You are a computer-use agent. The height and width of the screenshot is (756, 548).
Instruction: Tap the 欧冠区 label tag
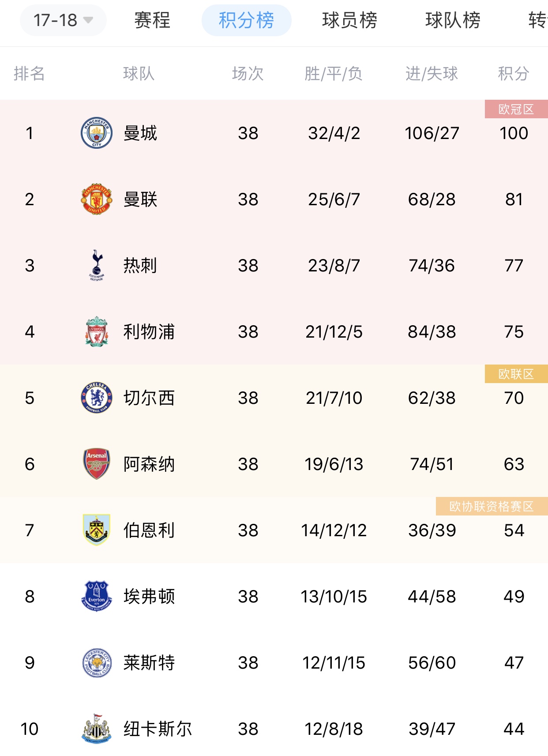coord(516,109)
